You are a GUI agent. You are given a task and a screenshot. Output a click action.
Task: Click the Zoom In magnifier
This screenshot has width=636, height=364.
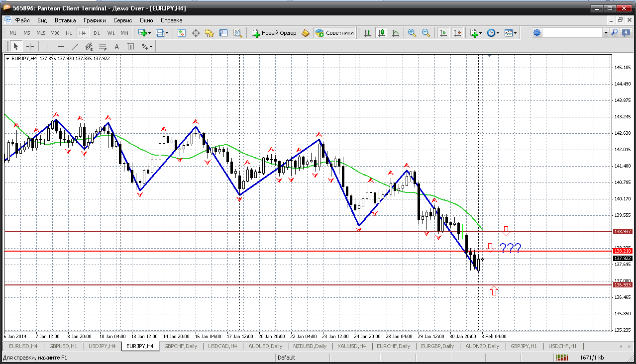tap(412, 33)
